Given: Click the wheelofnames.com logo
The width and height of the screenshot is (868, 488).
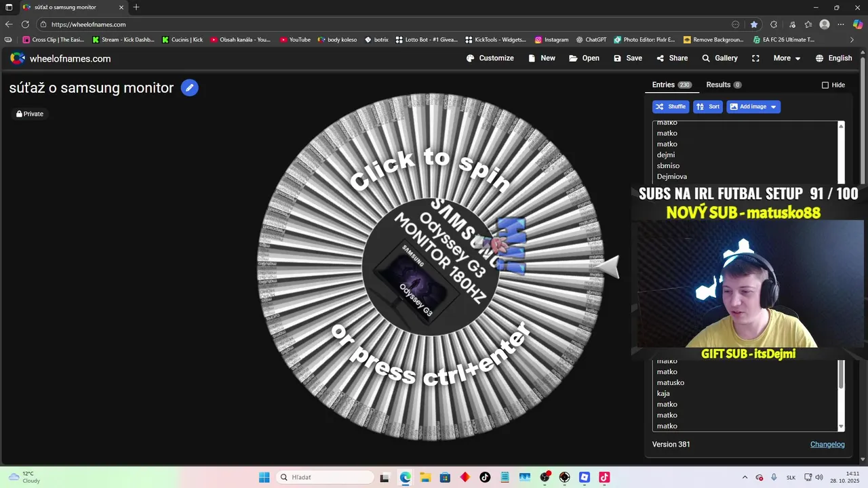Looking at the screenshot, I should 60,58.
